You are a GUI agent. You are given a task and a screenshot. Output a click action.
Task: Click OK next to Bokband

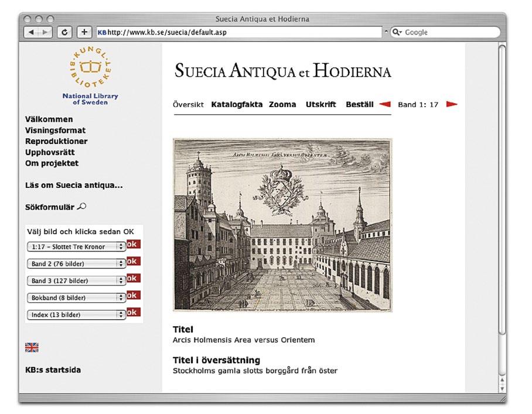[134, 295]
